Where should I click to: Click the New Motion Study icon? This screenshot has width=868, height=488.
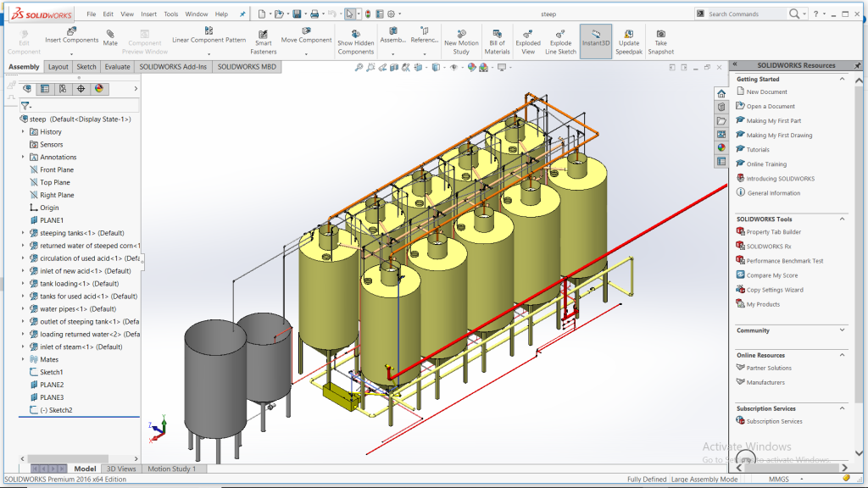point(461,34)
